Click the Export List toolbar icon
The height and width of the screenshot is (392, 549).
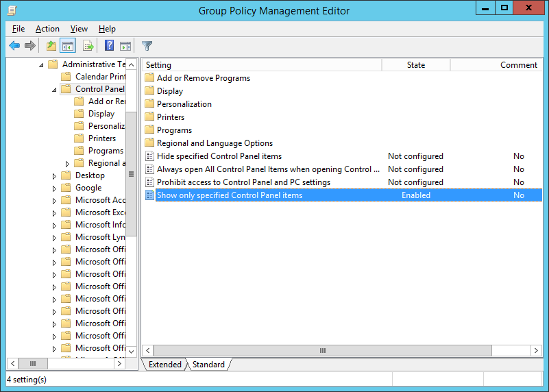coord(88,46)
